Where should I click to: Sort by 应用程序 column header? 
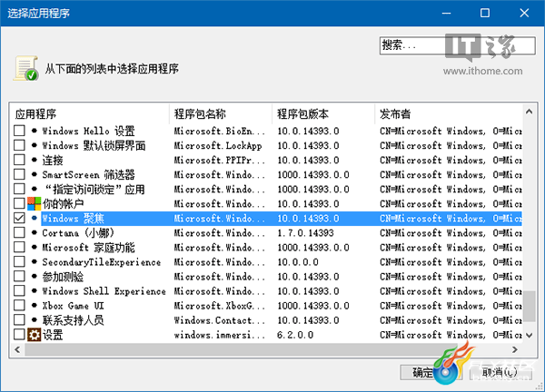click(x=90, y=114)
